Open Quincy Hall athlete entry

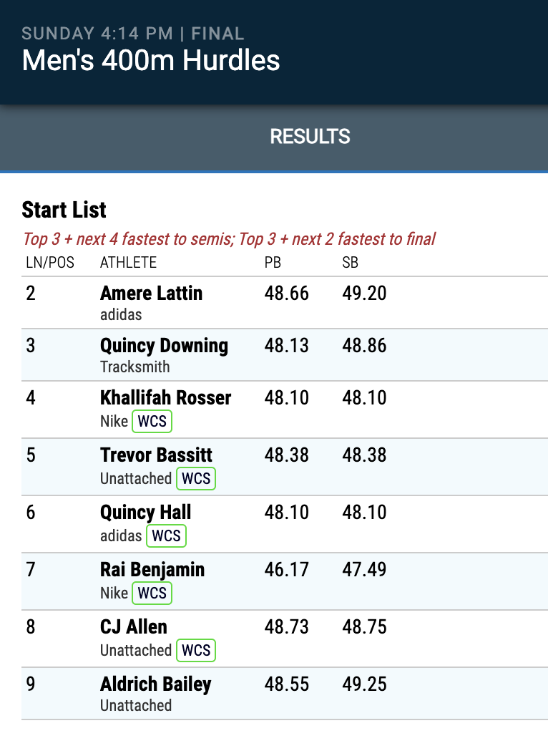(x=145, y=513)
